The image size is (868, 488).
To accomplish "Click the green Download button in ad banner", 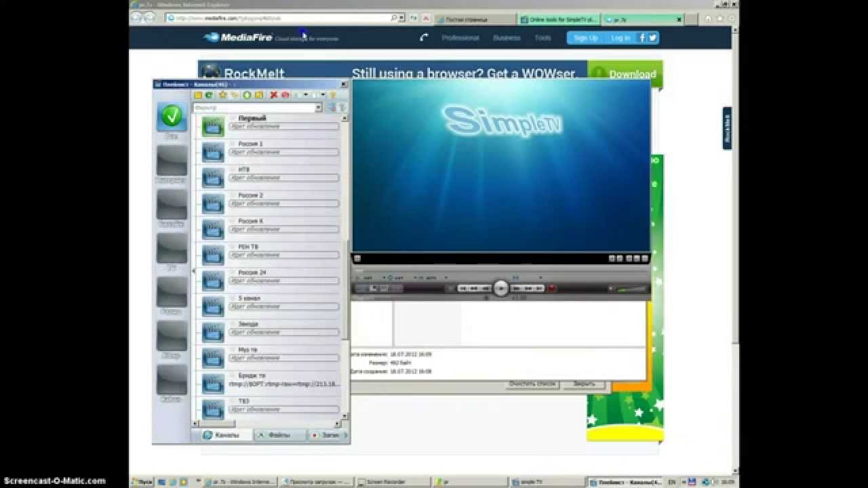I will [x=625, y=74].
